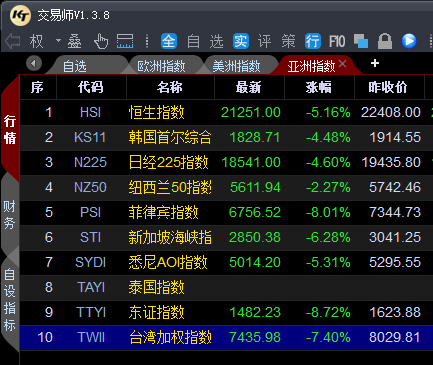Select the hand pointer tool

click(101, 41)
